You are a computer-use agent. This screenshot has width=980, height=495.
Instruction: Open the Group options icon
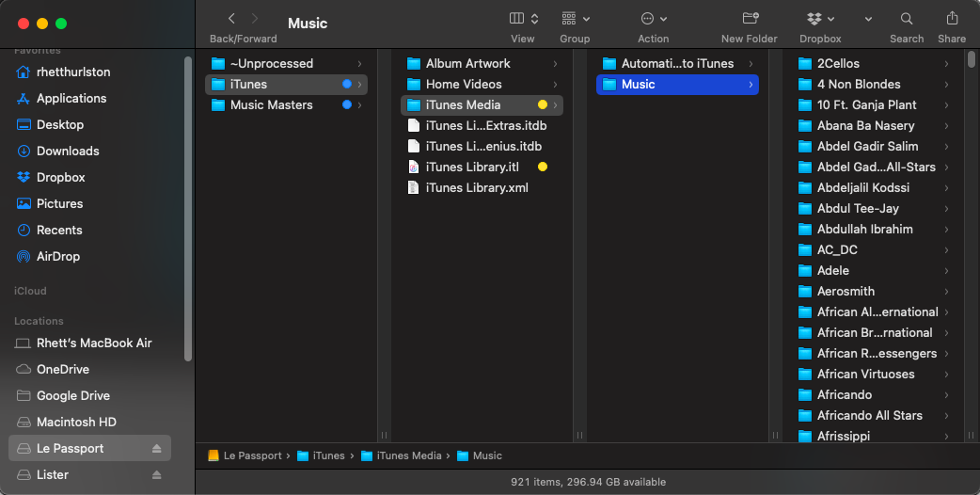tap(569, 19)
